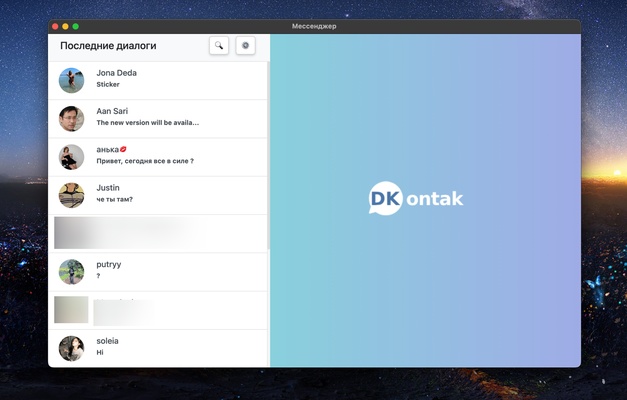Close the Мессенджер window
Viewport: 627px width, 400px height.
pyautogui.click(x=55, y=26)
